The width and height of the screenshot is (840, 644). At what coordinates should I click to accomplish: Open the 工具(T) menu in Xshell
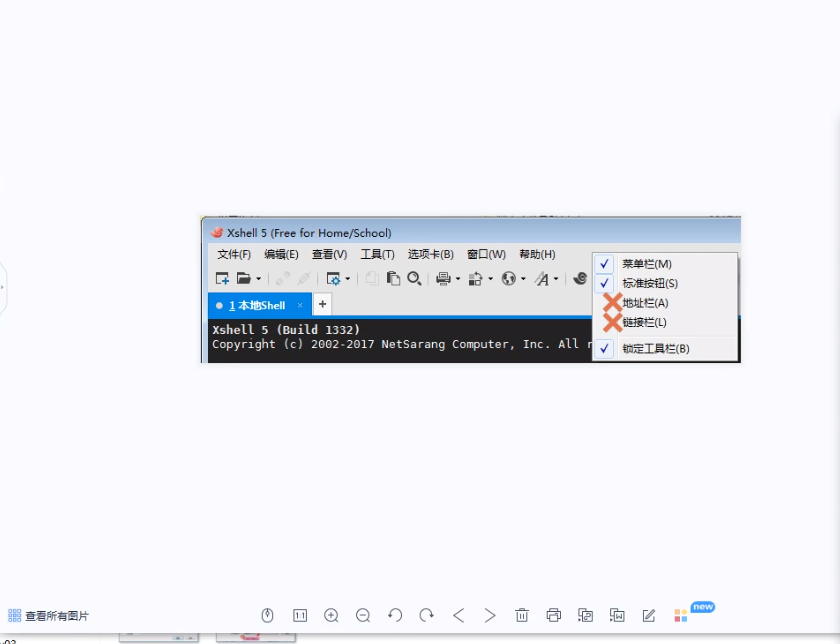[x=377, y=254]
